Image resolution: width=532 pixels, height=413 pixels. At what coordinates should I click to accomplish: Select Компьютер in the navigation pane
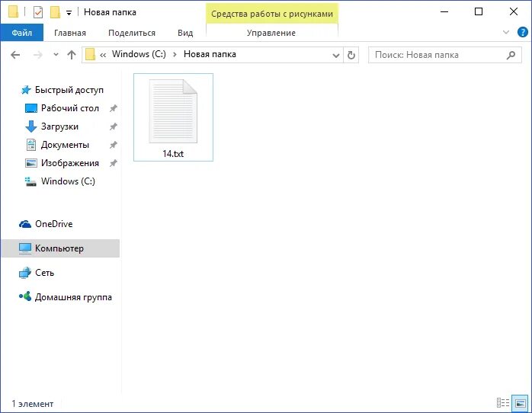click(59, 248)
